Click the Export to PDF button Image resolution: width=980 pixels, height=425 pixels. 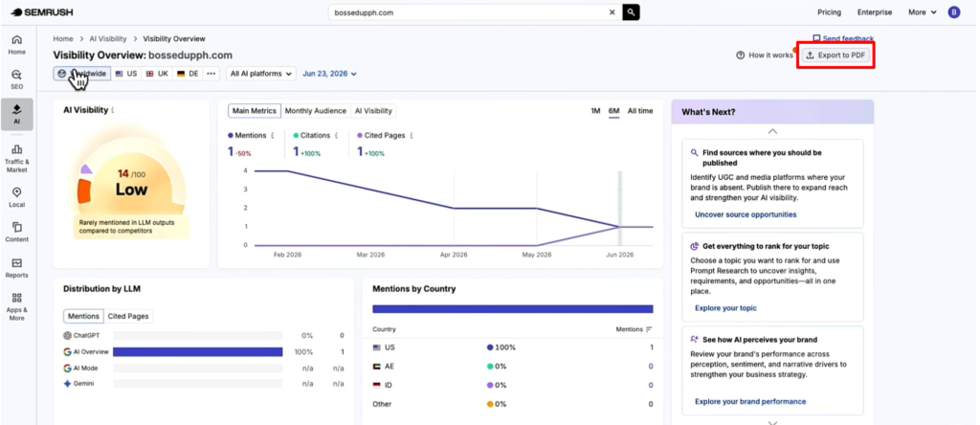(x=835, y=56)
